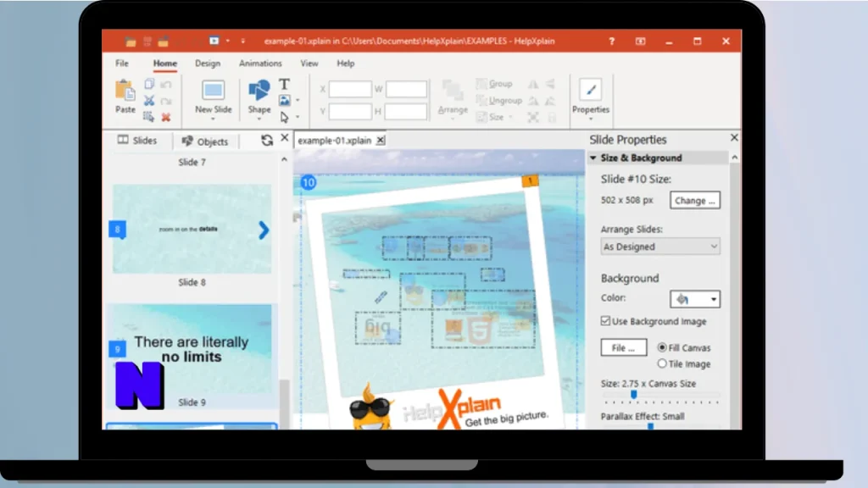Open the quick access presentation dropdown arrow
The image size is (868, 488).
(227, 41)
